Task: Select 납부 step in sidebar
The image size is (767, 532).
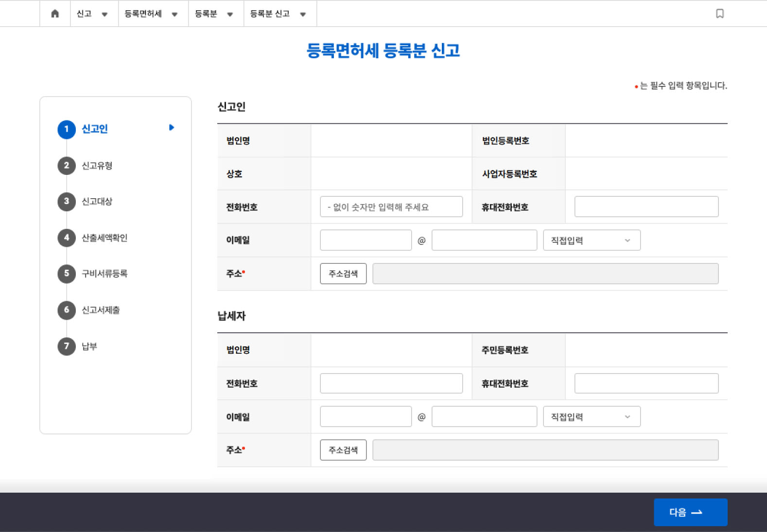Action: point(89,346)
